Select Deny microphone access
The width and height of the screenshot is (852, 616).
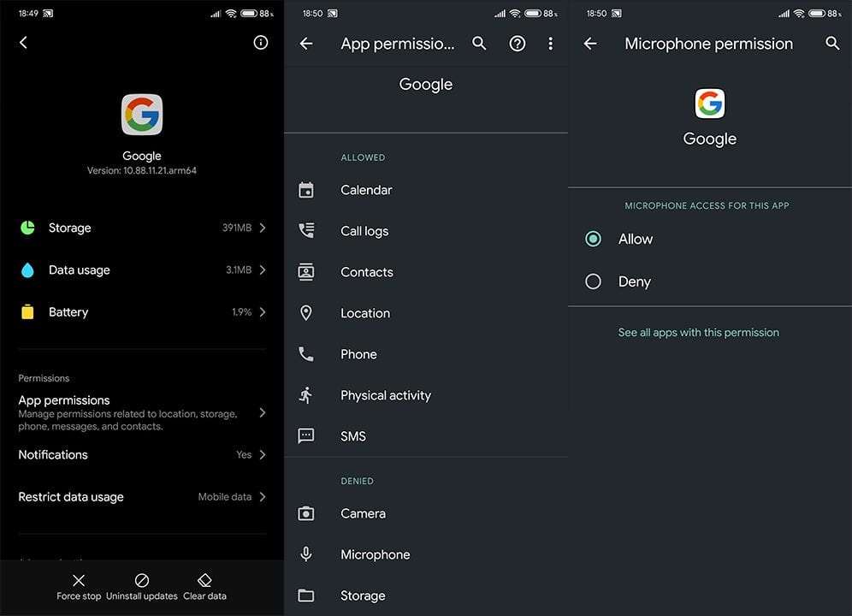tap(593, 281)
